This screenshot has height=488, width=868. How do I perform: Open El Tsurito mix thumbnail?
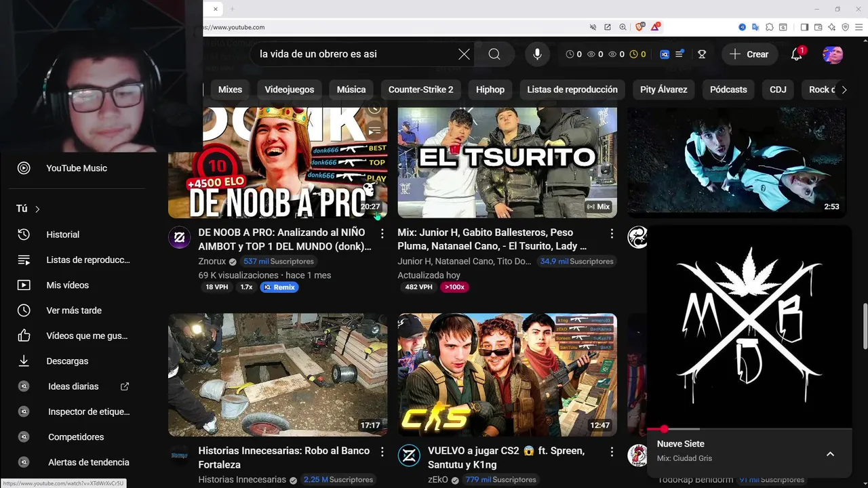click(x=507, y=161)
